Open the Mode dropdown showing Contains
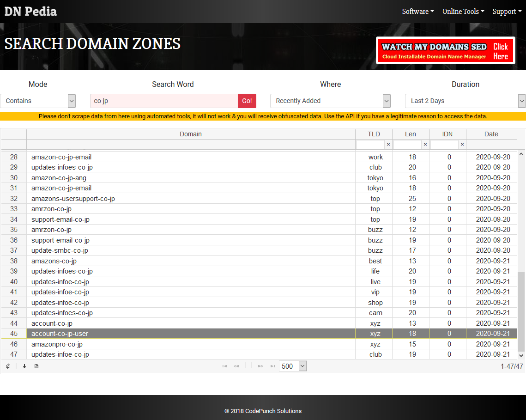Image resolution: width=526 pixels, height=420 pixels. (38, 101)
